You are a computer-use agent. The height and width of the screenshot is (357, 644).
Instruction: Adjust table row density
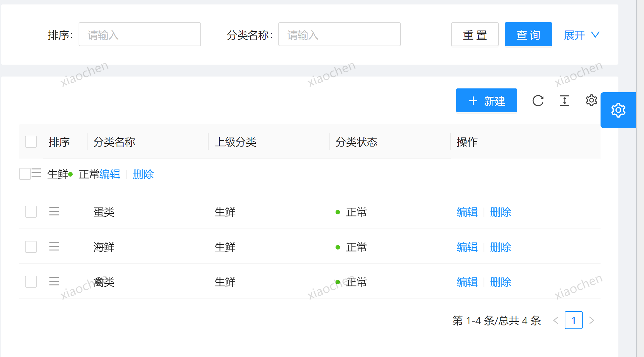(x=564, y=101)
